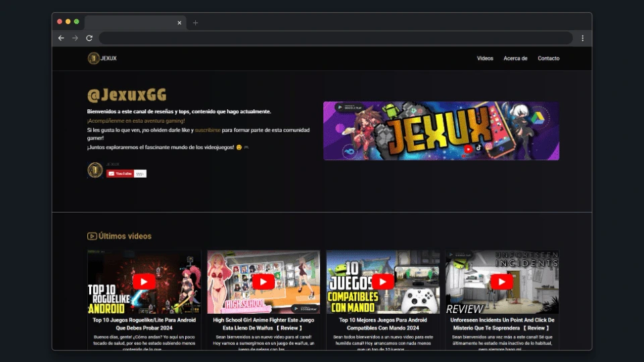Screen dimensions: 644x362
Task: Play the Top 10 Roguelike Android video
Action: click(144, 282)
